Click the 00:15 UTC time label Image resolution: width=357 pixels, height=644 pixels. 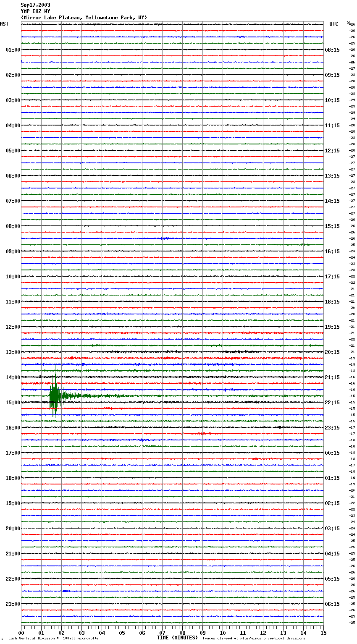pyautogui.click(x=332, y=453)
